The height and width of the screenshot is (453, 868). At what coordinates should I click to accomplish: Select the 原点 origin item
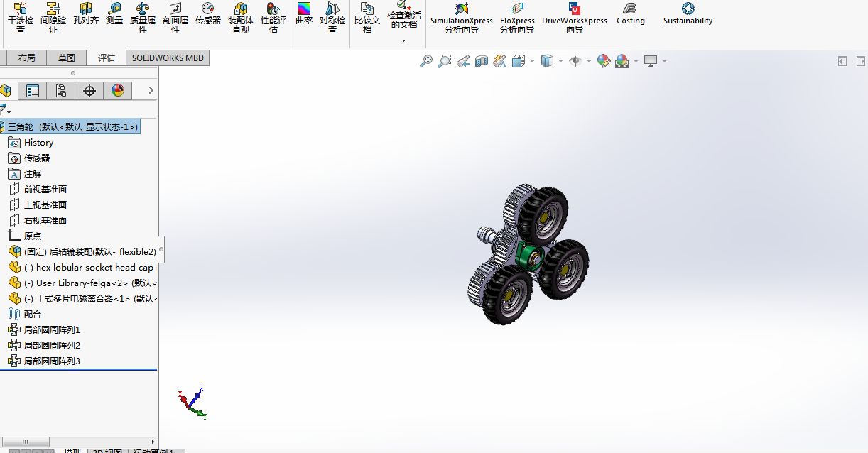(25, 236)
